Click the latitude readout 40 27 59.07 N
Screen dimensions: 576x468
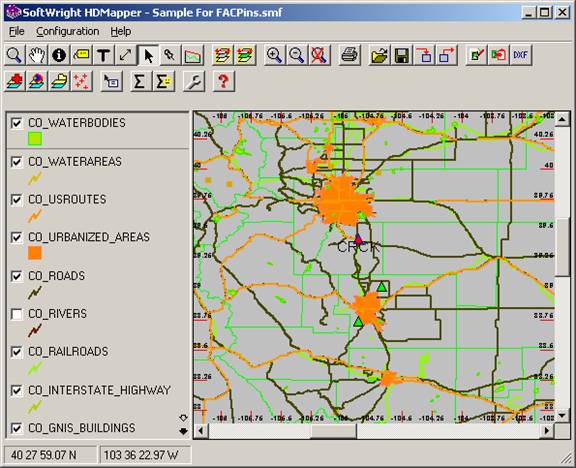point(50,456)
